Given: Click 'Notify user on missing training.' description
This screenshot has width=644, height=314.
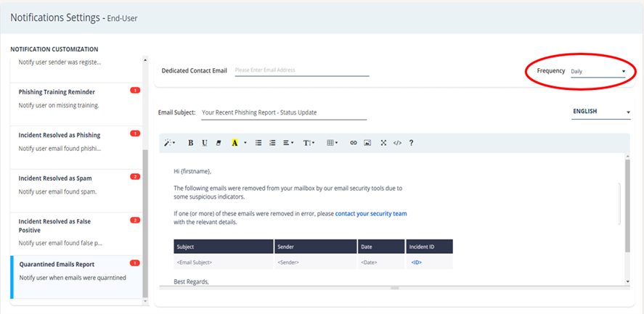Looking at the screenshot, I should click(x=59, y=105).
